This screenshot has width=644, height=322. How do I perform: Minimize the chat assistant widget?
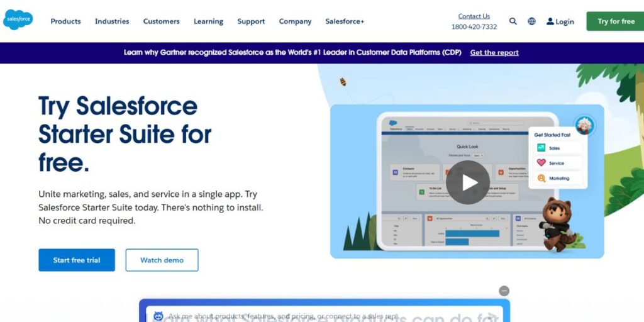(504, 291)
